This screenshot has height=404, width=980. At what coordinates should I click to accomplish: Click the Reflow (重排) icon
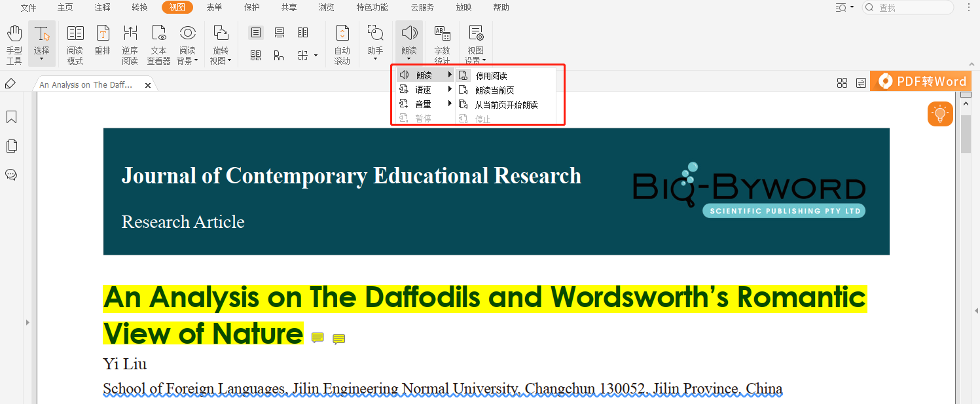pyautogui.click(x=103, y=44)
